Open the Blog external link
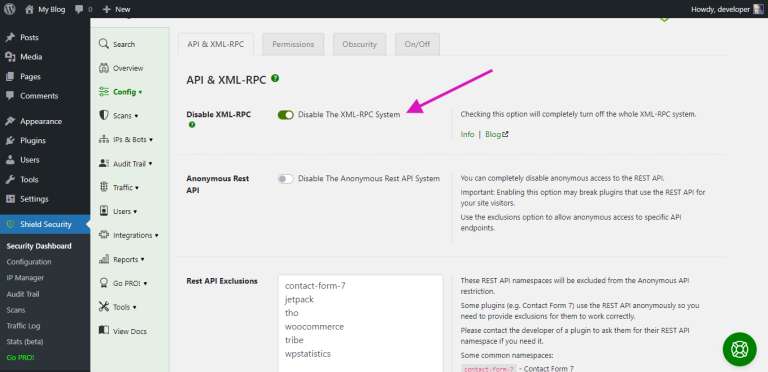Image resolution: width=768 pixels, height=372 pixels. 496,134
